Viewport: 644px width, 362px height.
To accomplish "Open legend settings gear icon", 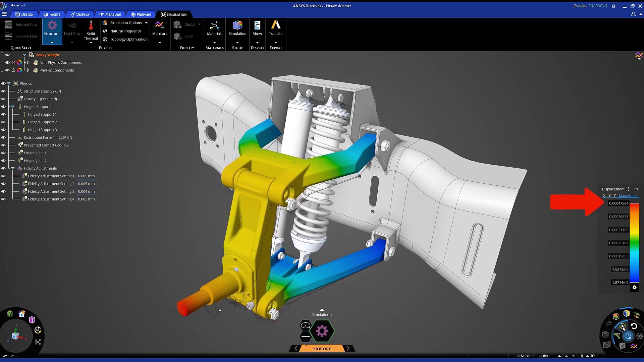I will click(634, 287).
